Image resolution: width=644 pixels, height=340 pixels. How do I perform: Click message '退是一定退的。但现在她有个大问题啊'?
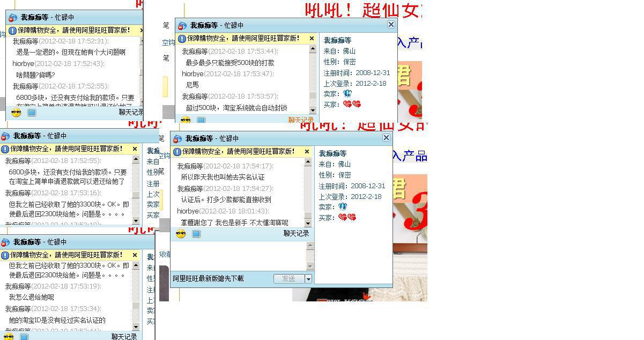(71, 52)
